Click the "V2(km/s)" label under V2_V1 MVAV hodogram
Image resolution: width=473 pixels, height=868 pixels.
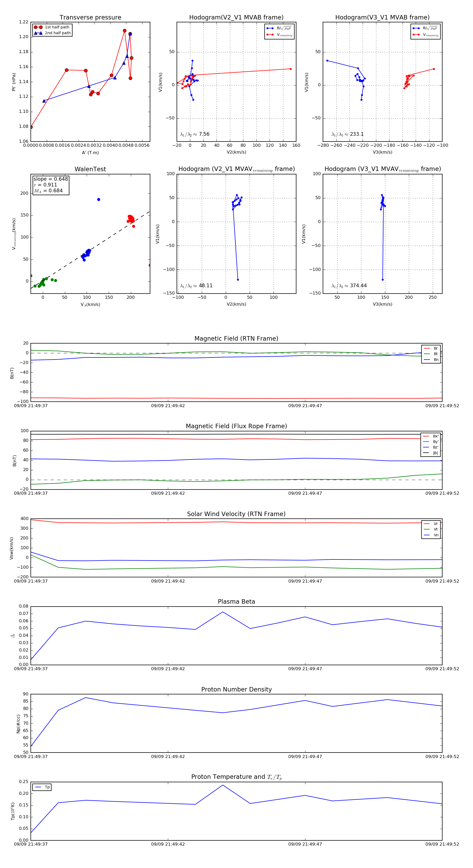(x=236, y=304)
